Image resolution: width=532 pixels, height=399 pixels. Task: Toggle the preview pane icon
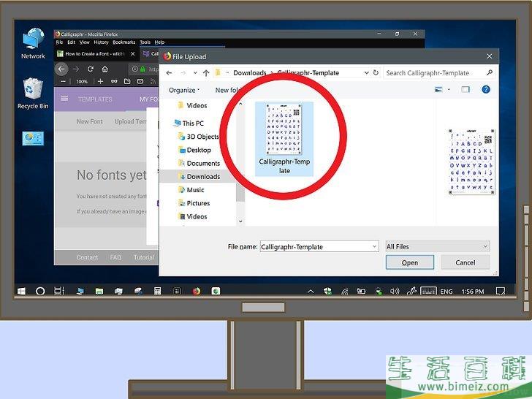point(465,90)
